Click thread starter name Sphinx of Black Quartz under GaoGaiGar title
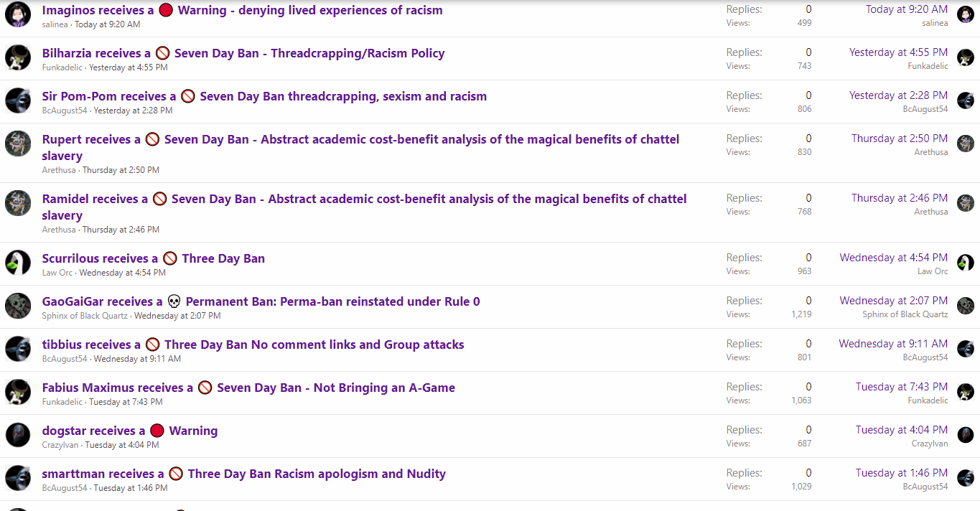 [x=85, y=316]
